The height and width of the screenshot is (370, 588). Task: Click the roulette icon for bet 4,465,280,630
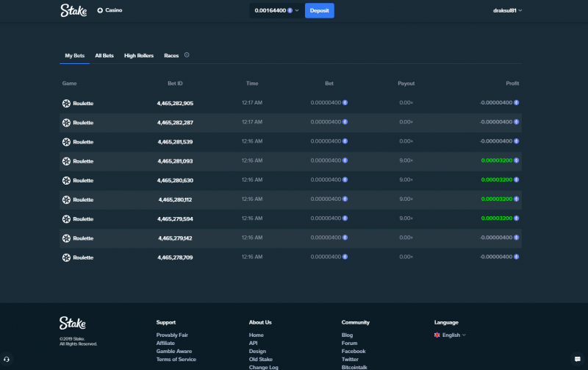[66, 180]
